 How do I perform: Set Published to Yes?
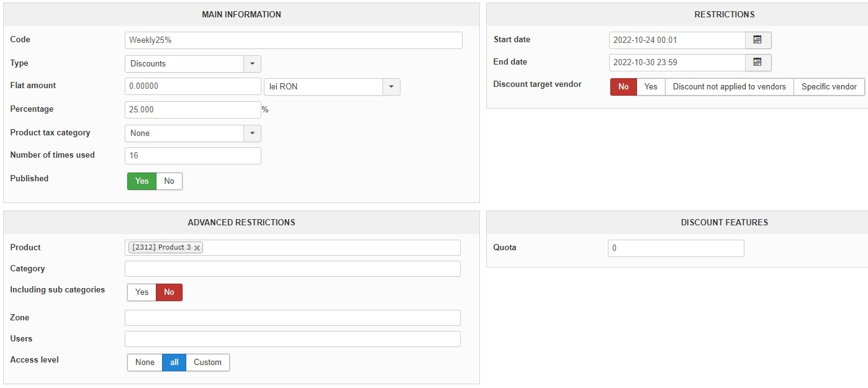click(142, 181)
